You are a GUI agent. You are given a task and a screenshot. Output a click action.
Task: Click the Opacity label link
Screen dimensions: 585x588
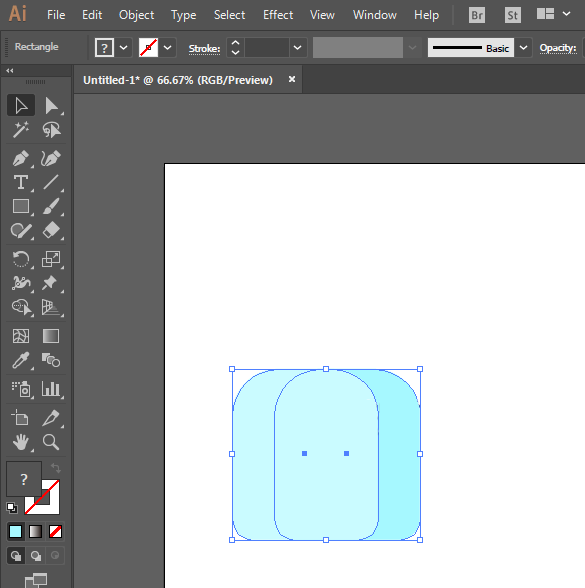tap(558, 48)
